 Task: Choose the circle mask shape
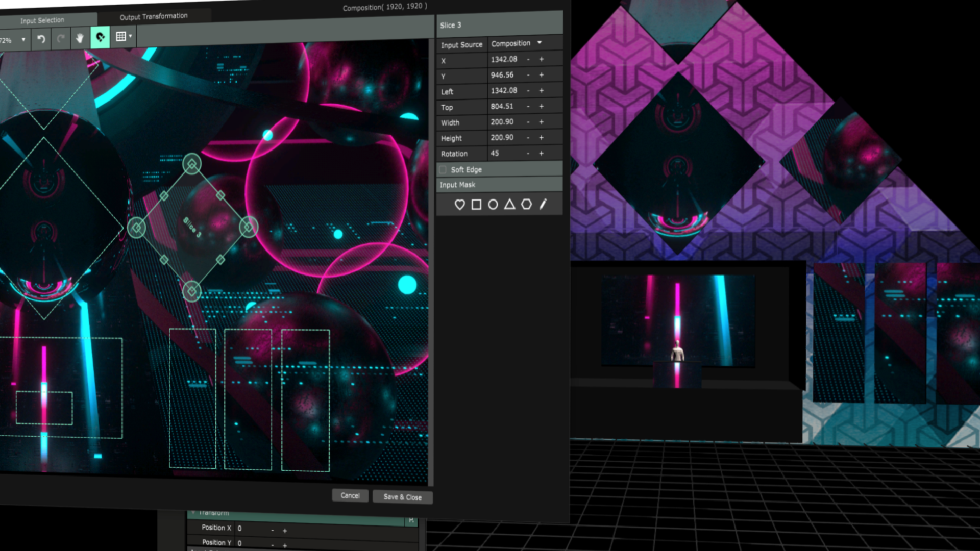pyautogui.click(x=493, y=205)
